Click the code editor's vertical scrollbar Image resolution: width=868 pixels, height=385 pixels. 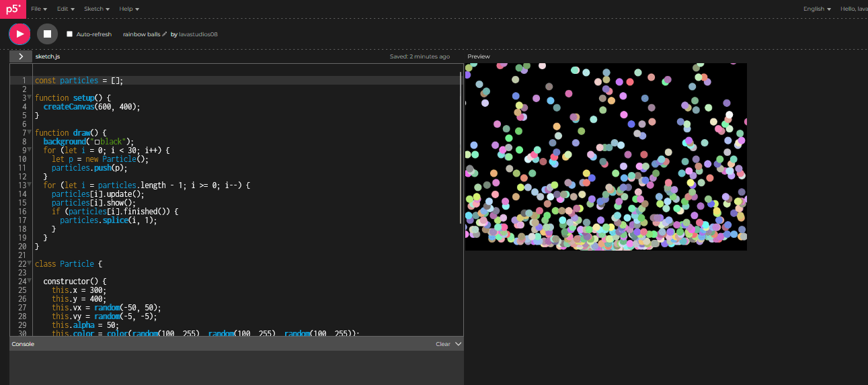click(x=461, y=148)
